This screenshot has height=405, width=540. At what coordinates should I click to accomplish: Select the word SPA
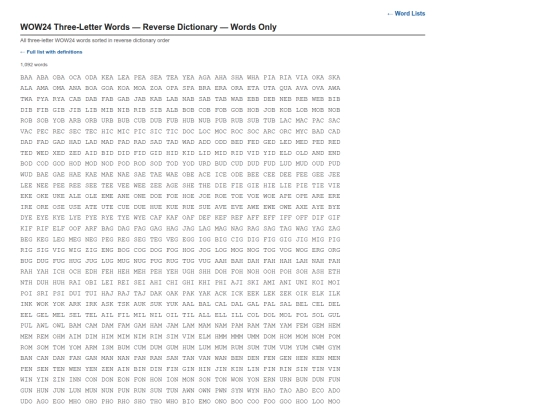pyautogui.click(x=188, y=88)
